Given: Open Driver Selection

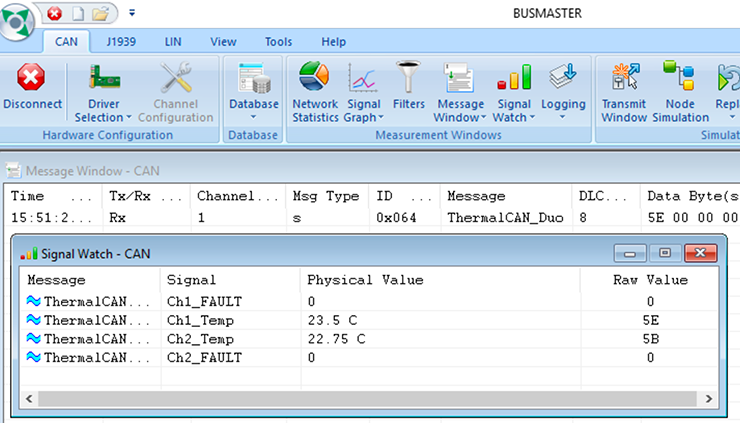Looking at the screenshot, I should click(x=104, y=92).
